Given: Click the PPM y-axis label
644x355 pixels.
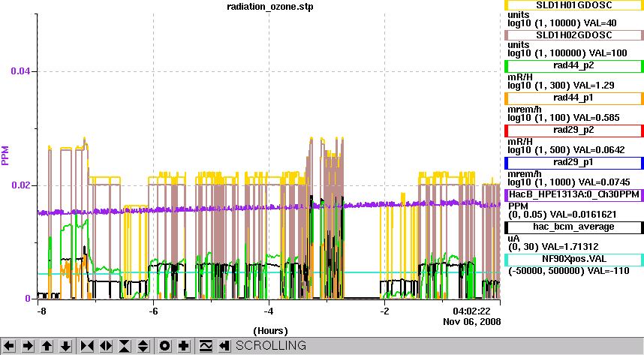Looking at the screenshot, I should (5, 155).
